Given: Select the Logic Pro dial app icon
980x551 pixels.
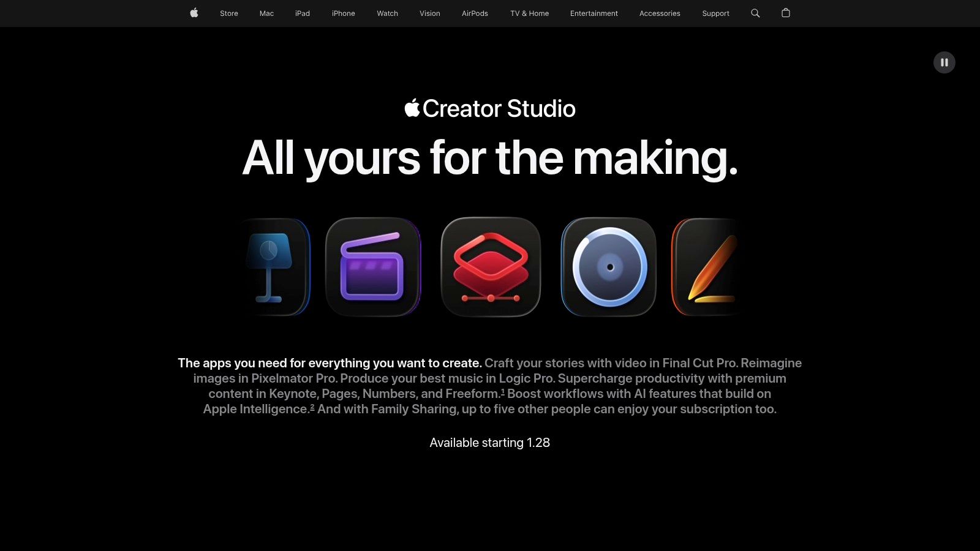Looking at the screenshot, I should (x=608, y=268).
